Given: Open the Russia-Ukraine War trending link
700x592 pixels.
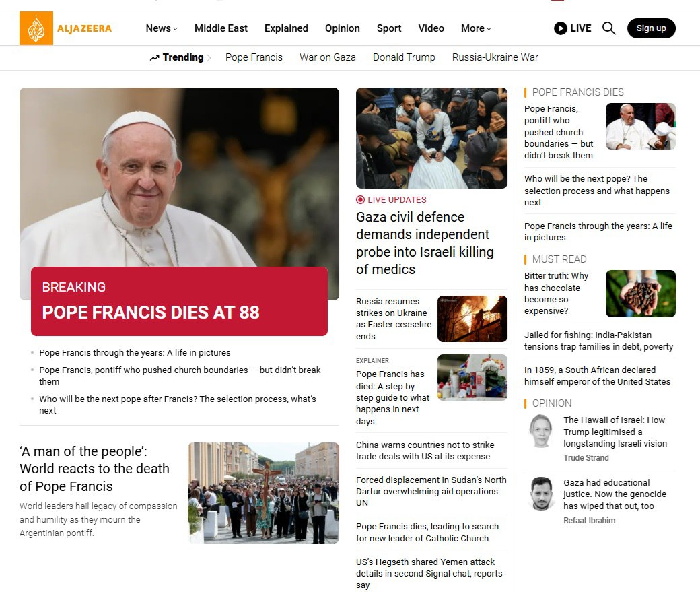Looking at the screenshot, I should pyautogui.click(x=495, y=57).
